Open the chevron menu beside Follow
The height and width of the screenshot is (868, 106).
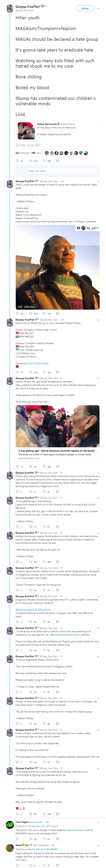click(x=98, y=8)
